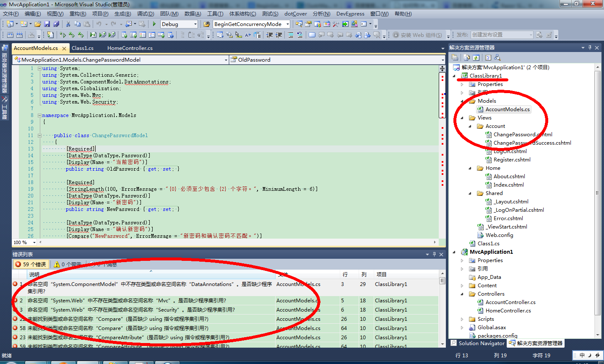Click the Toggle Bookmark icon in text toolbar
Screen dimensions: 604x364
tap(312, 35)
